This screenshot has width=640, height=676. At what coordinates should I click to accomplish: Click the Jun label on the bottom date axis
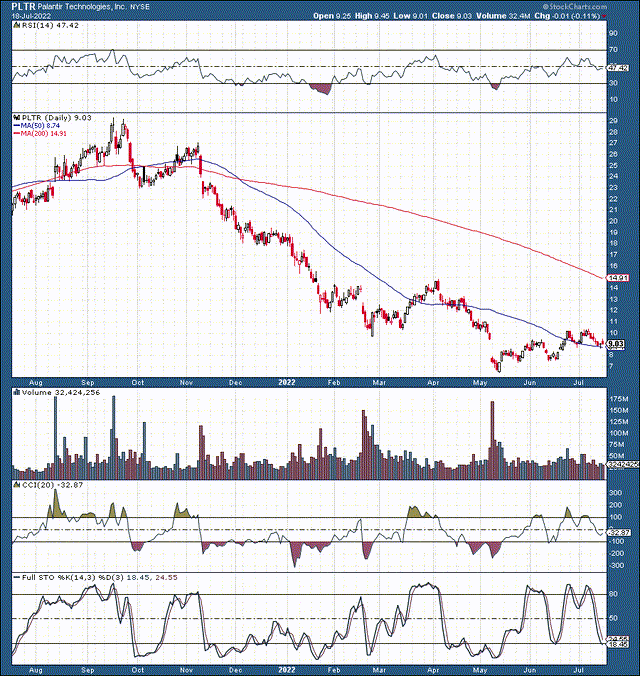530,670
